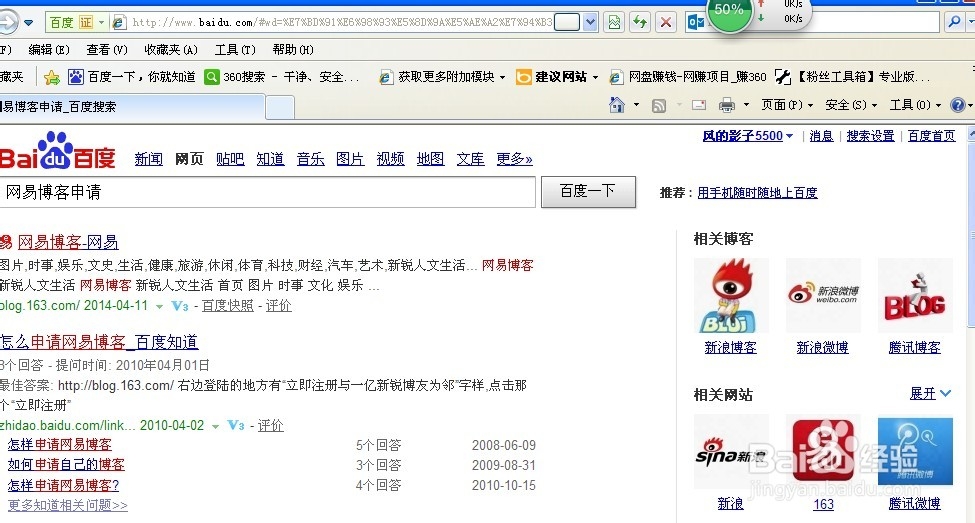Screen dimensions: 975x523
Task: Go to Baidu 知道 category
Action: 270,159
